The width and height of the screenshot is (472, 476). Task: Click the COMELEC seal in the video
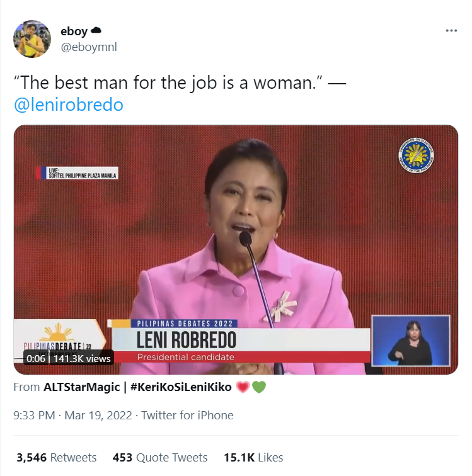(416, 156)
